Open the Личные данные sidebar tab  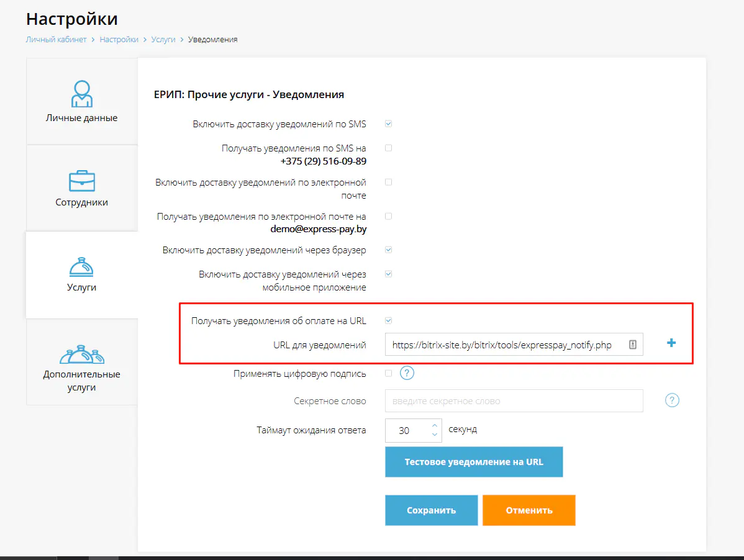point(81,118)
